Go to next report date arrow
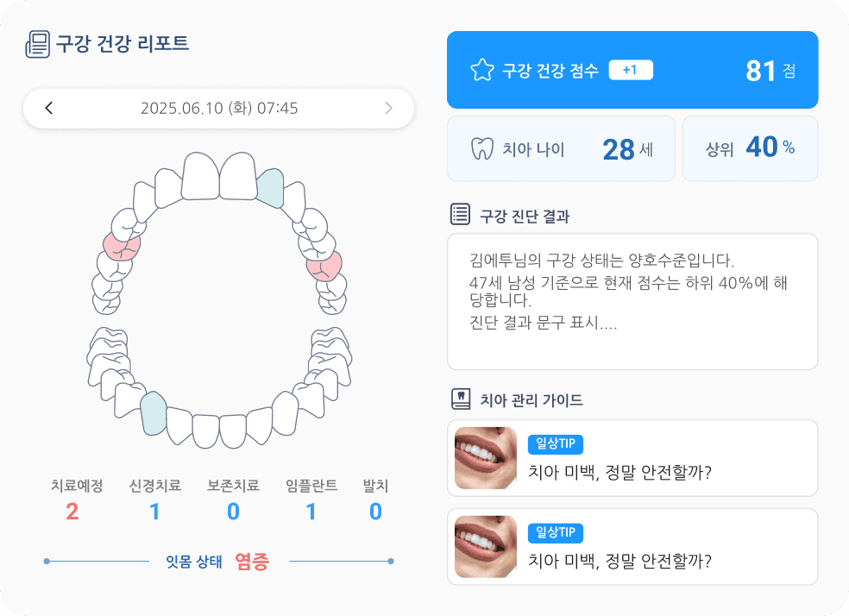 click(388, 108)
